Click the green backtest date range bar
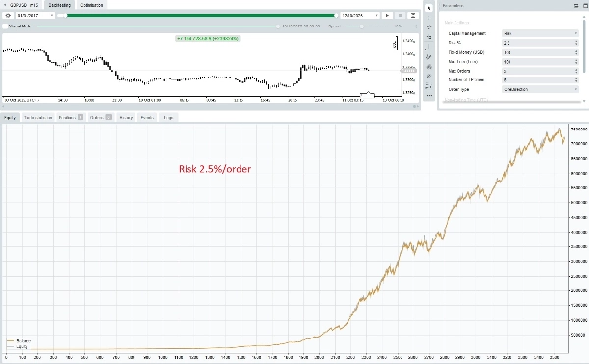589x364 pixels. coord(200,16)
